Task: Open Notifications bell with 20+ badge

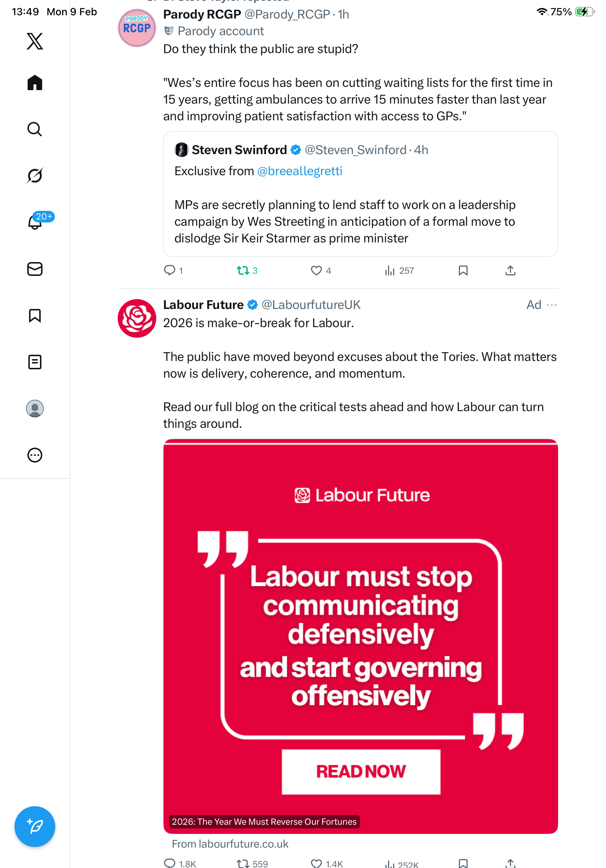Action: click(35, 222)
